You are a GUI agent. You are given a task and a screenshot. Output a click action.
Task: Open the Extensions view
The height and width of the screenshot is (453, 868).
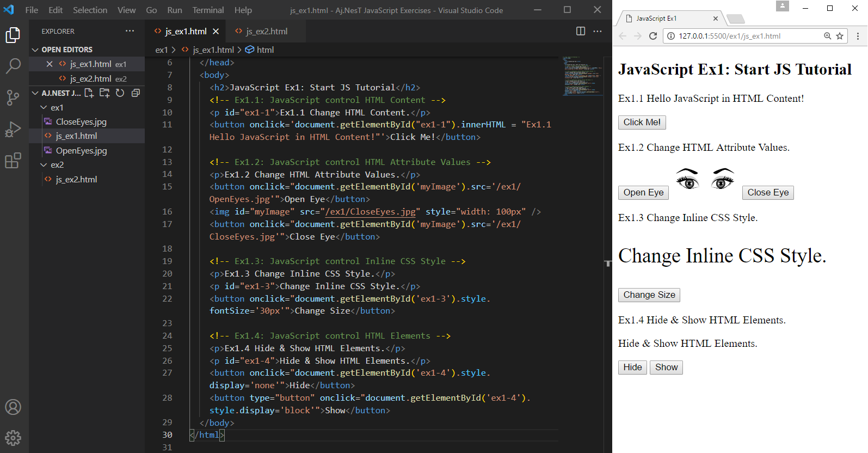(x=13, y=161)
